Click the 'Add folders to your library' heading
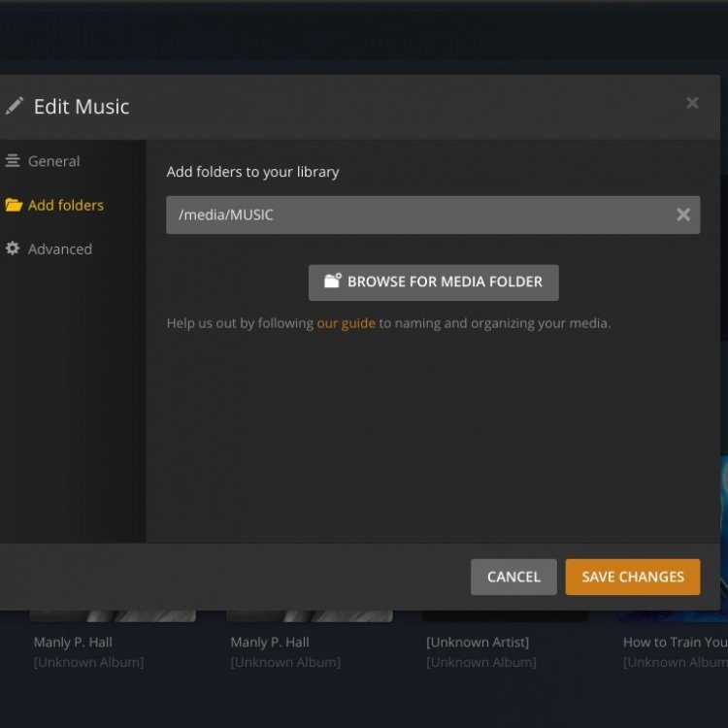This screenshot has width=728, height=728. click(x=252, y=172)
